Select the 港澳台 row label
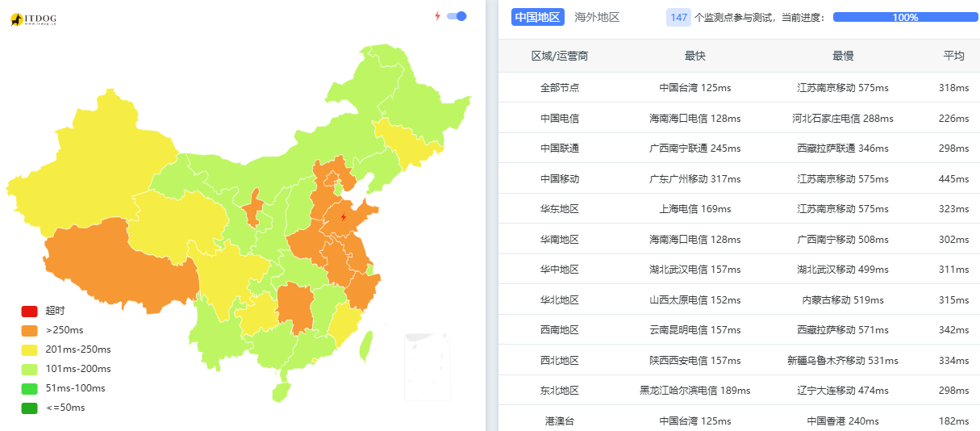Screen dimensions: 980x431 (559, 421)
